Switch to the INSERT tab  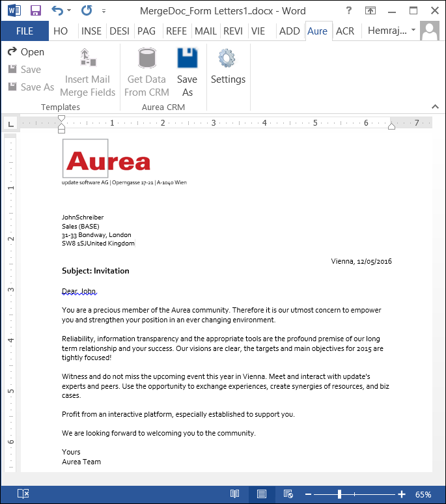click(x=92, y=31)
